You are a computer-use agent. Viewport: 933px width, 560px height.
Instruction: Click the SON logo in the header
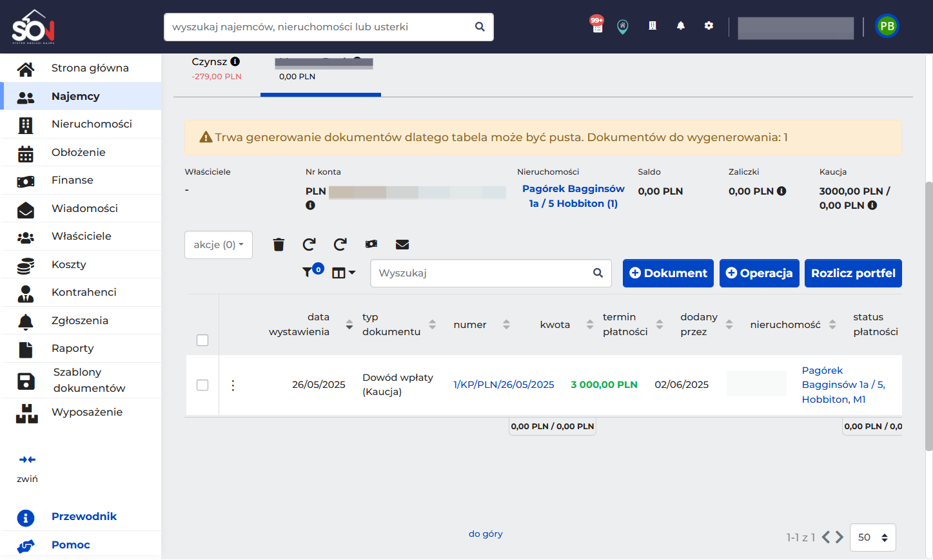(x=34, y=26)
